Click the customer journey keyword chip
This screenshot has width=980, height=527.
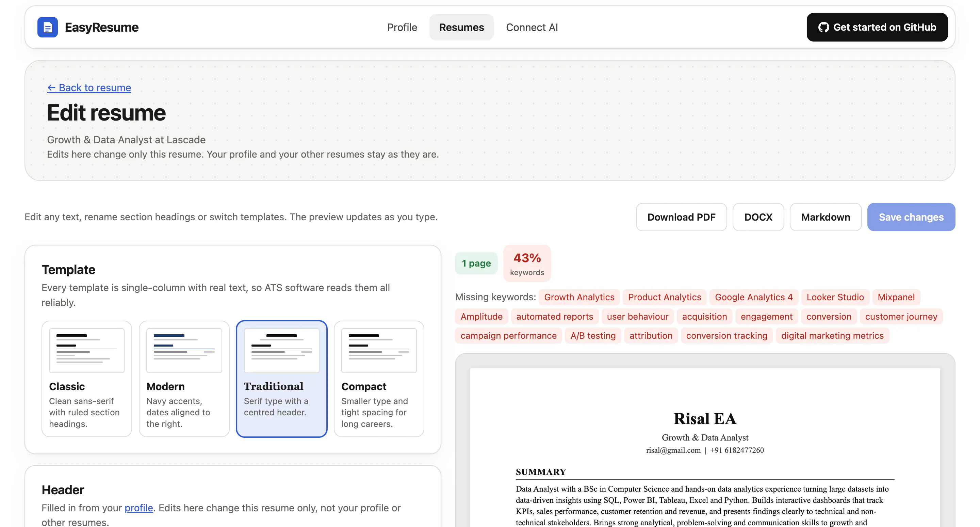tap(901, 316)
